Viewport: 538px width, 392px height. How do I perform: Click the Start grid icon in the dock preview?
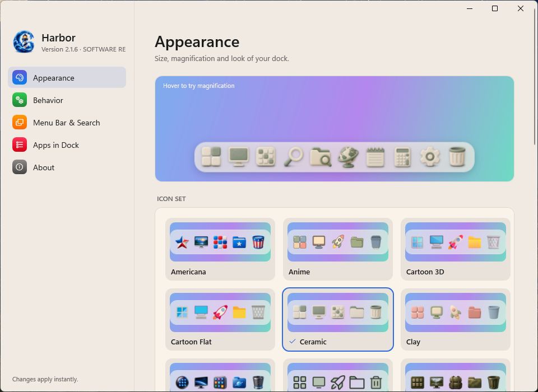[211, 157]
